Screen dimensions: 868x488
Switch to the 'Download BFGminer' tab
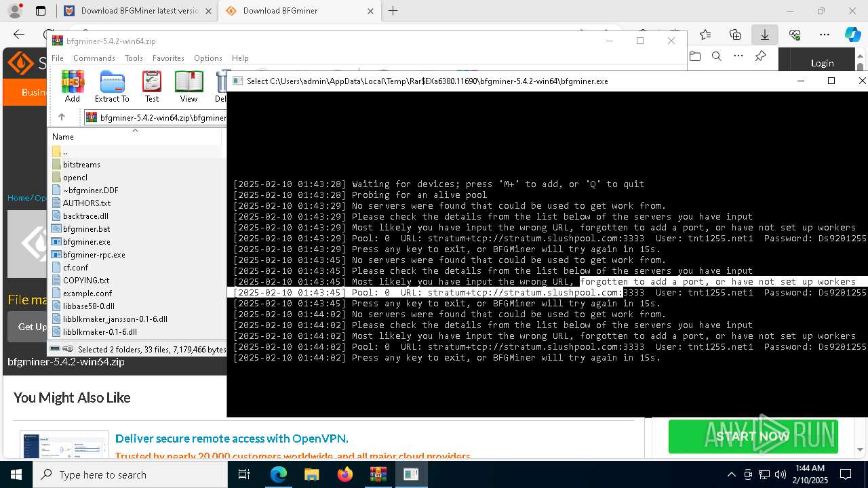281,11
